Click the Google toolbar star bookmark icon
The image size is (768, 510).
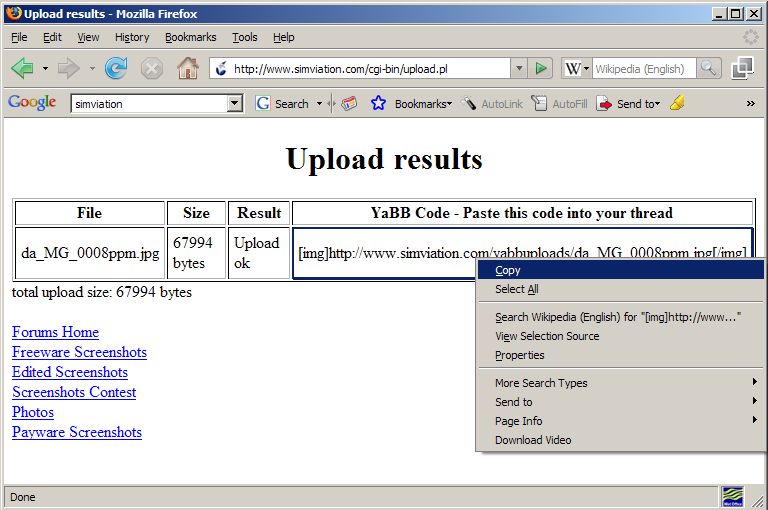(x=378, y=103)
